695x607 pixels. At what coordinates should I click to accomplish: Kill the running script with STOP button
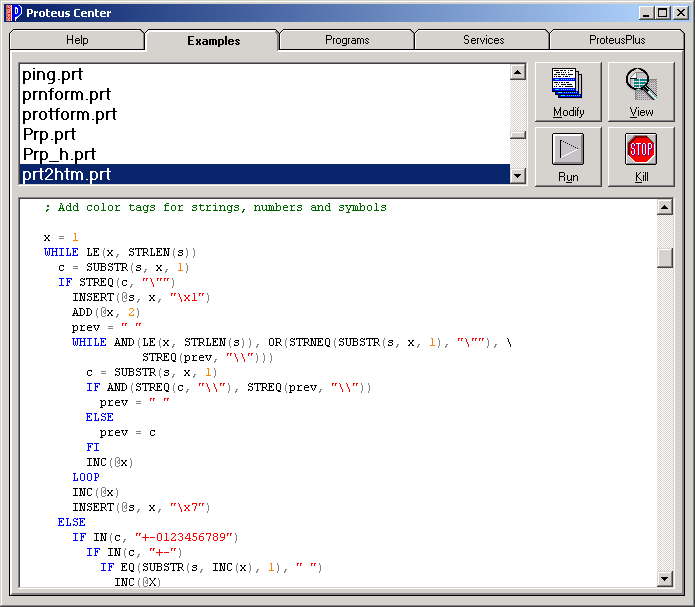(641, 157)
